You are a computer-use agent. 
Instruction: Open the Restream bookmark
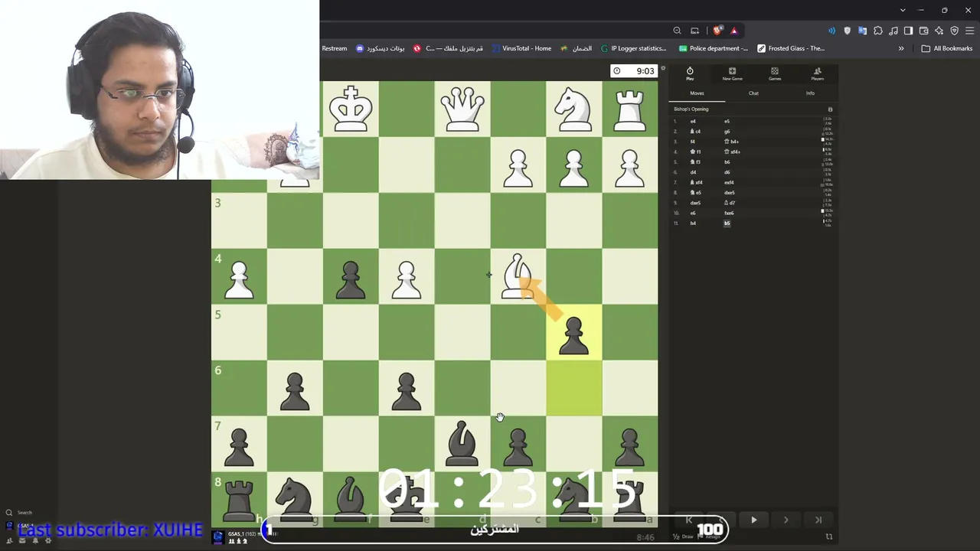click(x=335, y=48)
